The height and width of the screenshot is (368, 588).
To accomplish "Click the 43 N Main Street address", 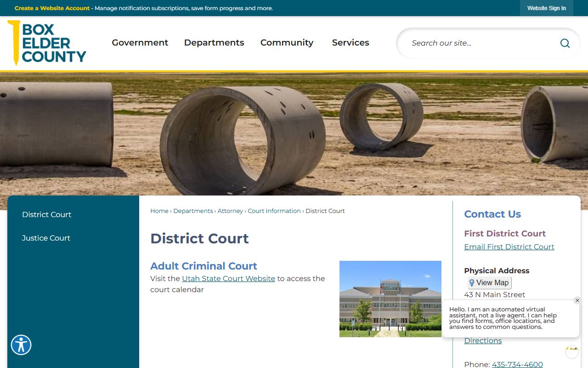I will coord(495,295).
